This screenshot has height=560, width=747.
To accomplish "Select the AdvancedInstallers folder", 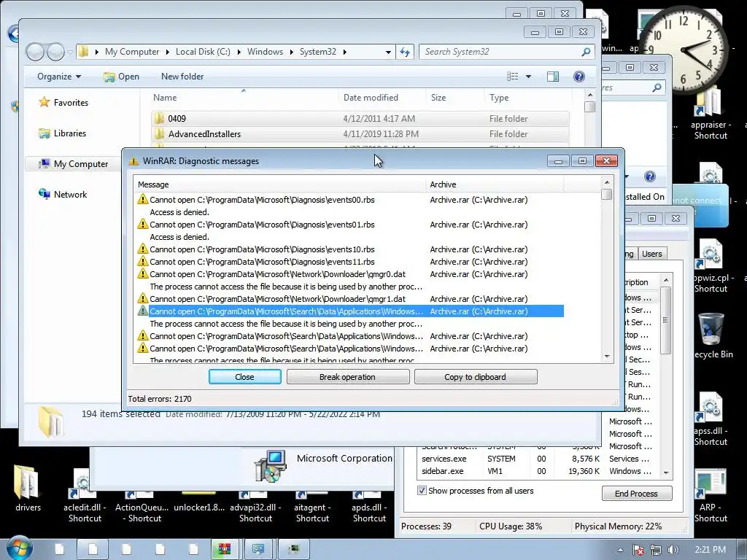I will click(x=360, y=134).
